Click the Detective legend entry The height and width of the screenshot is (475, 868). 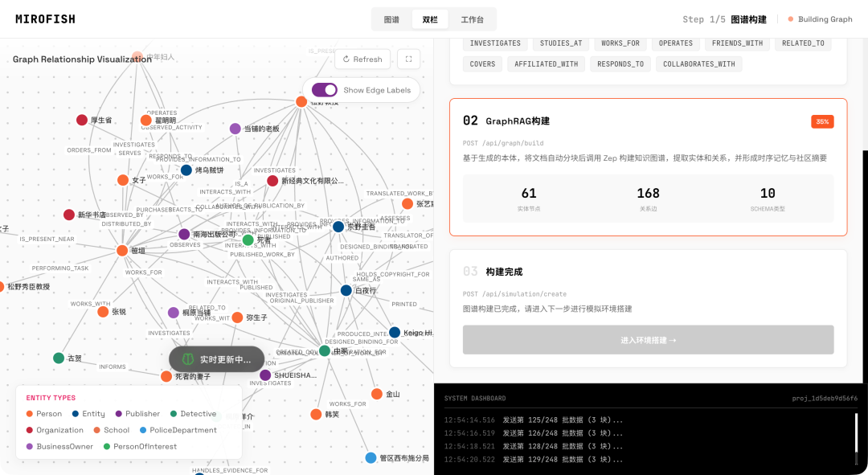pos(193,414)
